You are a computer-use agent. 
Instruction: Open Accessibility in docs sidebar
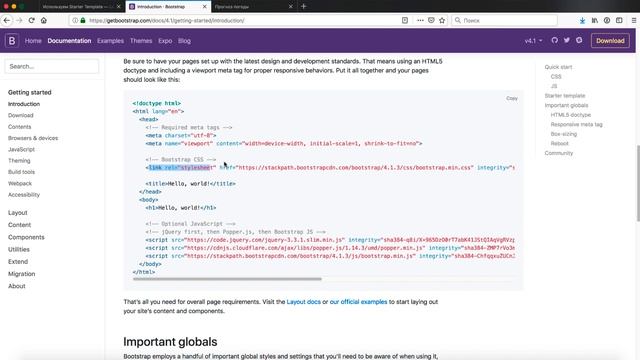pyautogui.click(x=24, y=195)
